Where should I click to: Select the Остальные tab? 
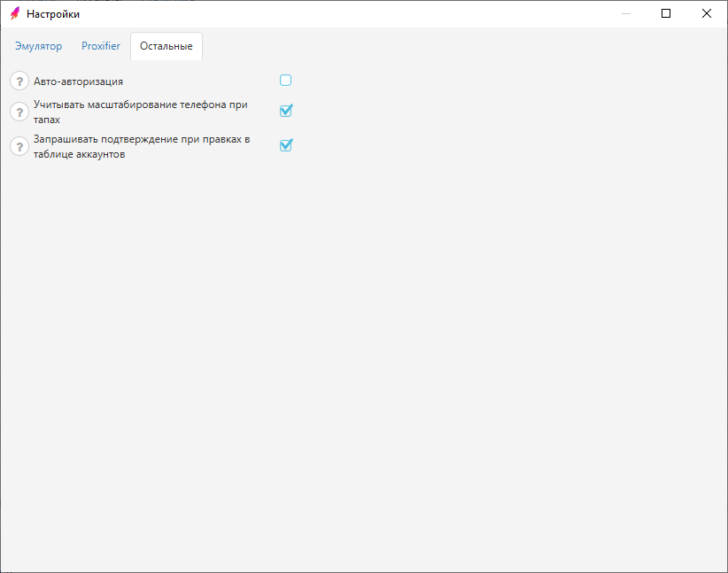point(167,46)
